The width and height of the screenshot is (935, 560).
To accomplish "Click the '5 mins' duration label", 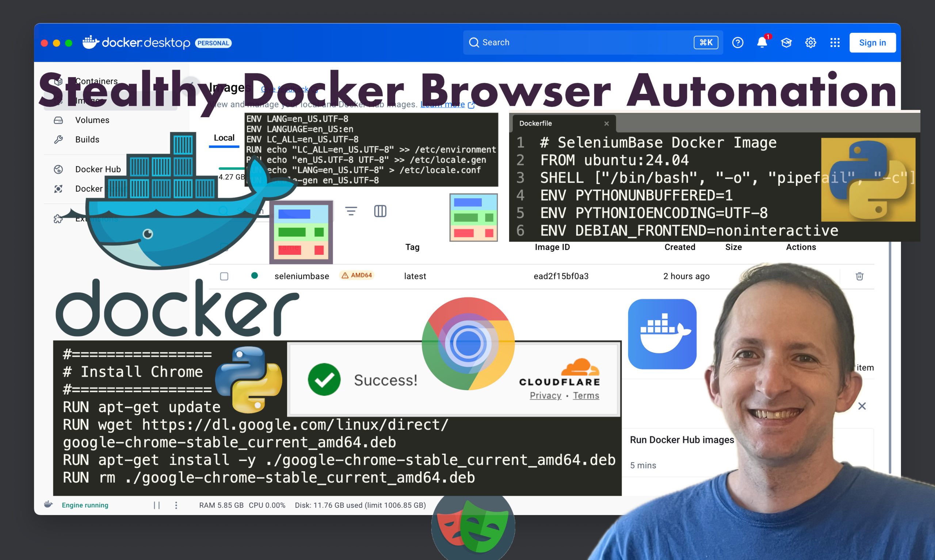I will pyautogui.click(x=643, y=466).
